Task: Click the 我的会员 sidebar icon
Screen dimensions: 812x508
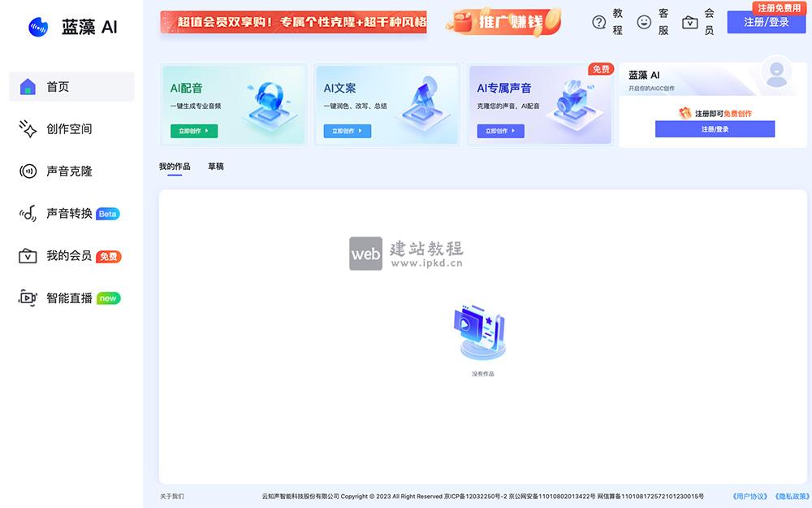Action: click(x=28, y=256)
